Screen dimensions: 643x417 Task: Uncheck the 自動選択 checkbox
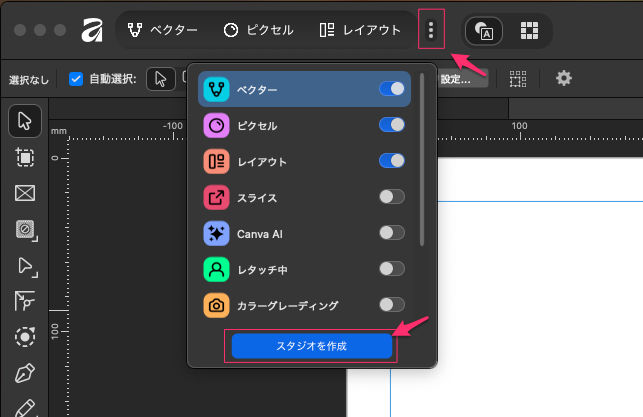tap(76, 78)
